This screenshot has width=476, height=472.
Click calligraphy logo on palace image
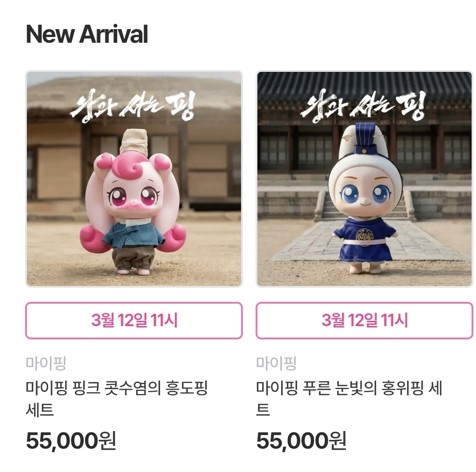(363, 106)
